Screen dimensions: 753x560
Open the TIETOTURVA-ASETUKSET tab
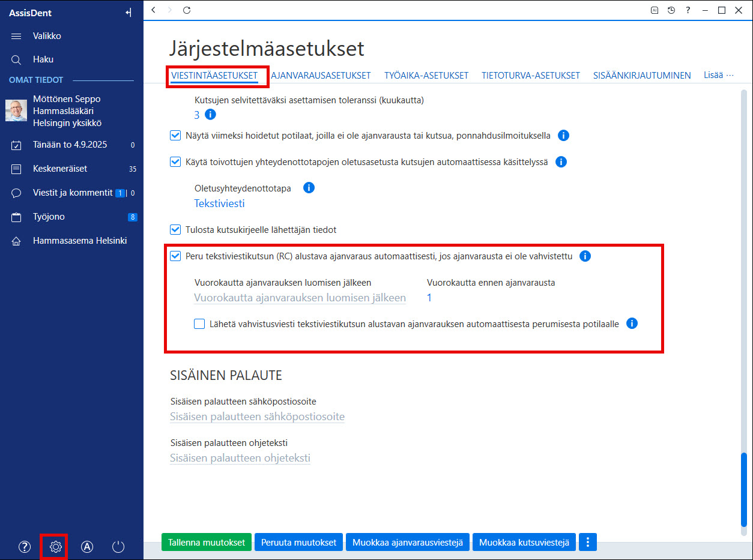pyautogui.click(x=531, y=76)
